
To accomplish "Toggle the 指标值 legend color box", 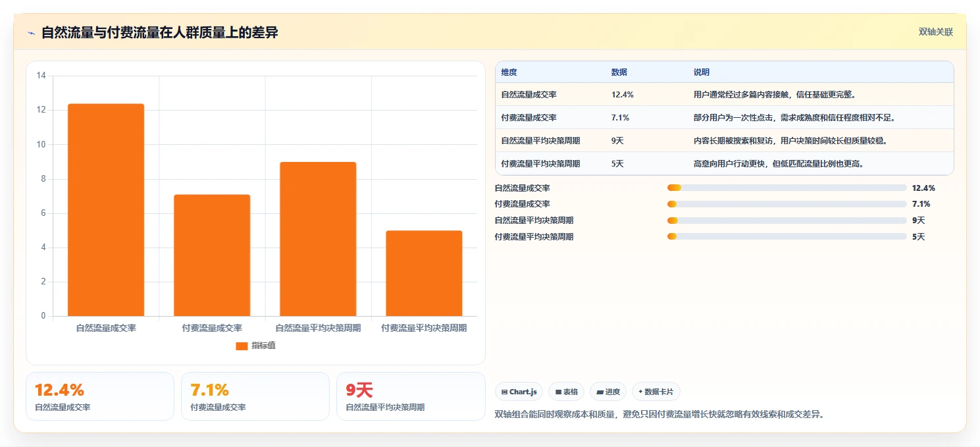I will point(242,346).
